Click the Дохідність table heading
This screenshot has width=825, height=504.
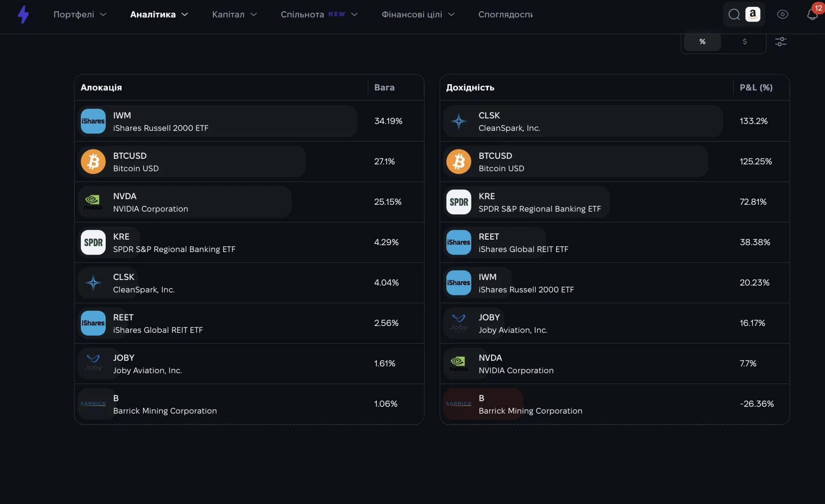[470, 88]
